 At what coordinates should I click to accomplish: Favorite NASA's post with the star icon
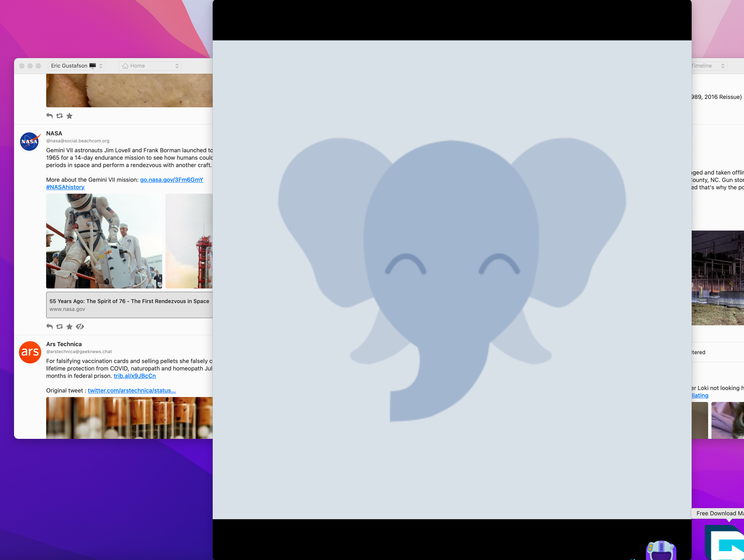coord(69,326)
